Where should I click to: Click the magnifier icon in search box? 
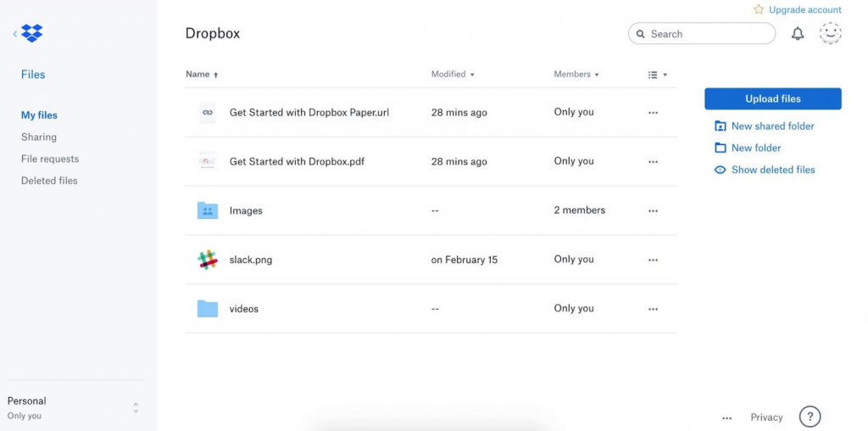tap(641, 34)
